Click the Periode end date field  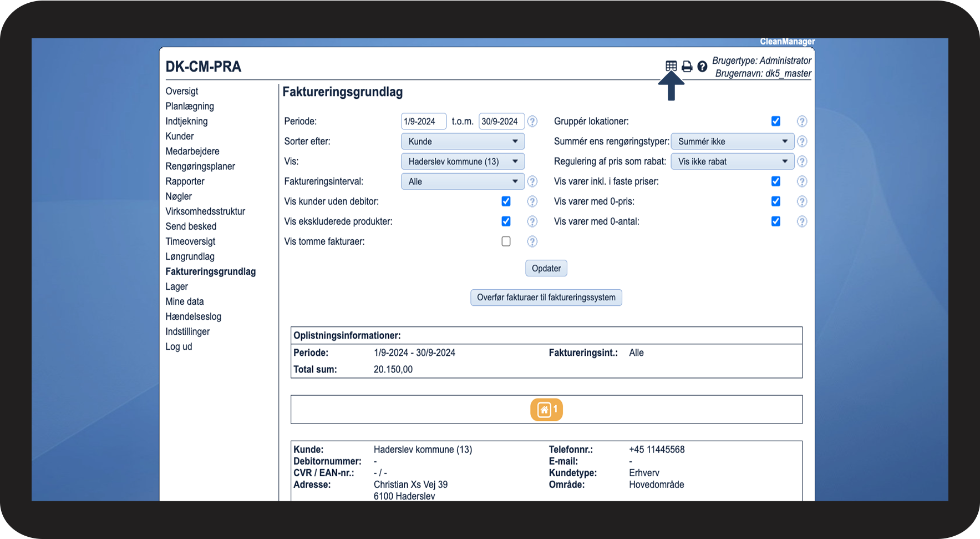pos(501,121)
